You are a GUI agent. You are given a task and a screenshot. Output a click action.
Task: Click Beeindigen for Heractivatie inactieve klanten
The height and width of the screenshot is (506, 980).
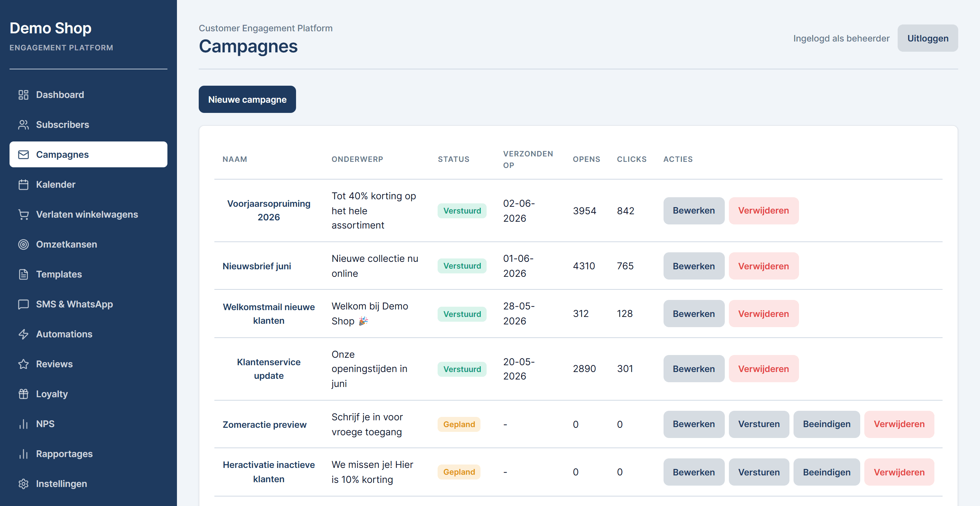click(x=827, y=472)
